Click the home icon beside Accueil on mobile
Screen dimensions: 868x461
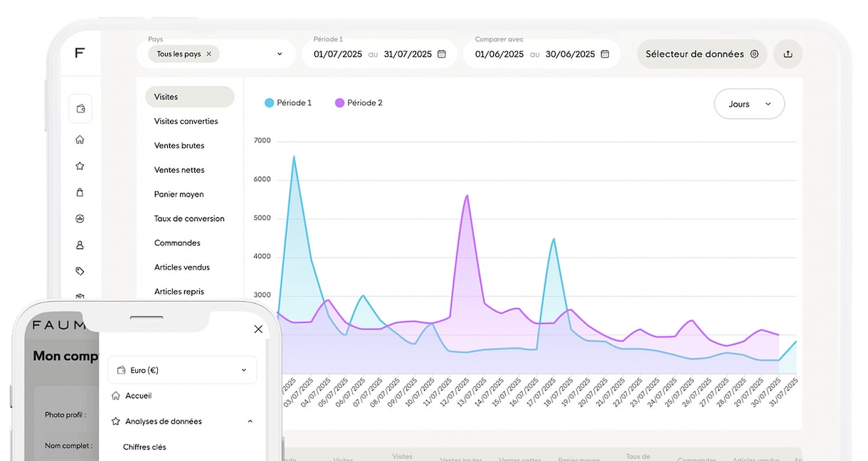116,396
